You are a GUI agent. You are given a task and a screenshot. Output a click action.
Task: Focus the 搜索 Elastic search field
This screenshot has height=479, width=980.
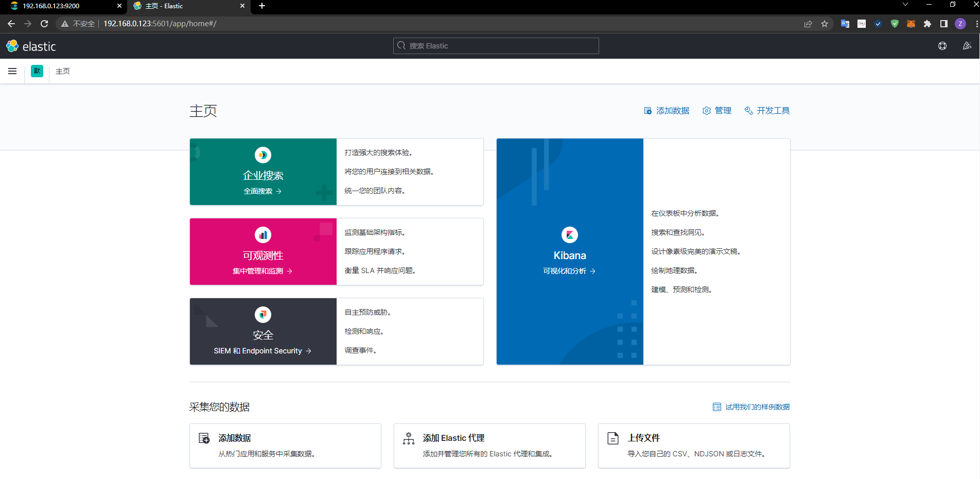pyautogui.click(x=496, y=46)
